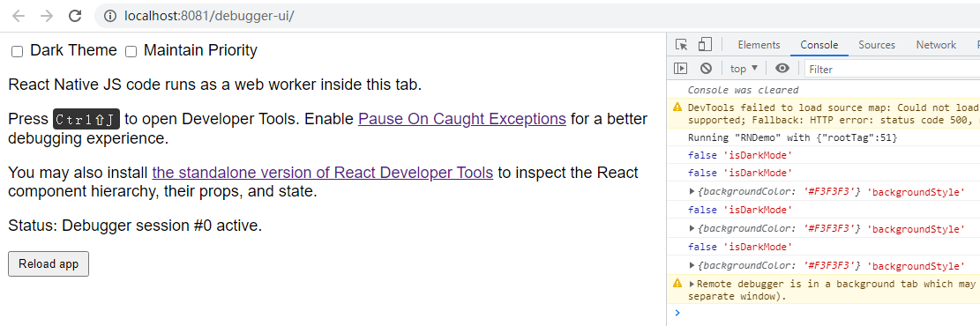Toggle the device toolbar icon

(705, 45)
